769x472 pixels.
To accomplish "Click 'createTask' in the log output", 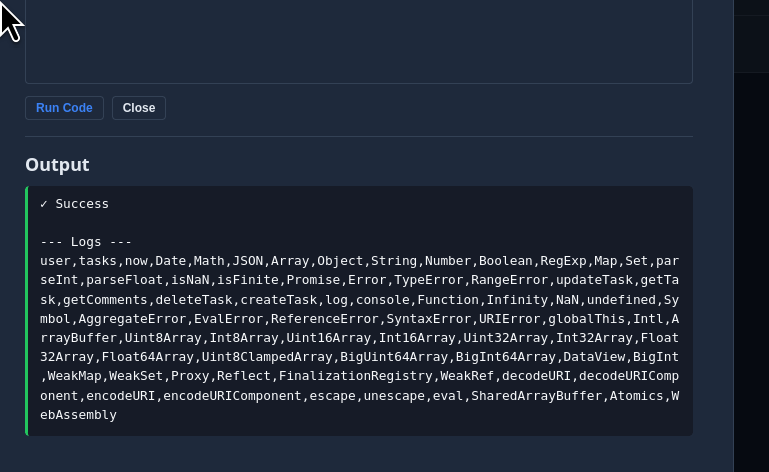I will click(x=279, y=300).
